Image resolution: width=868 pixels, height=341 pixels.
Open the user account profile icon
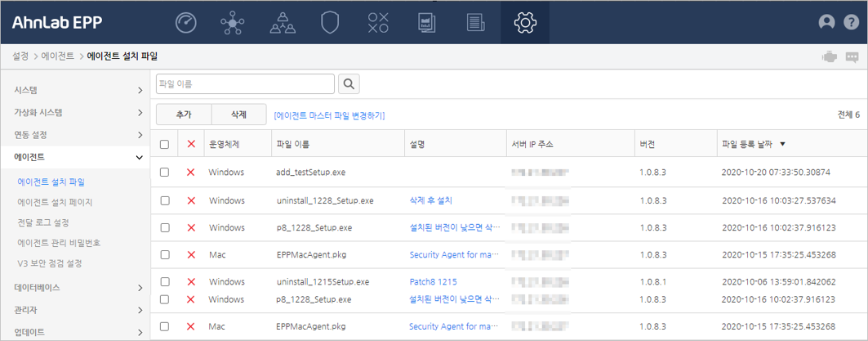coord(826,23)
